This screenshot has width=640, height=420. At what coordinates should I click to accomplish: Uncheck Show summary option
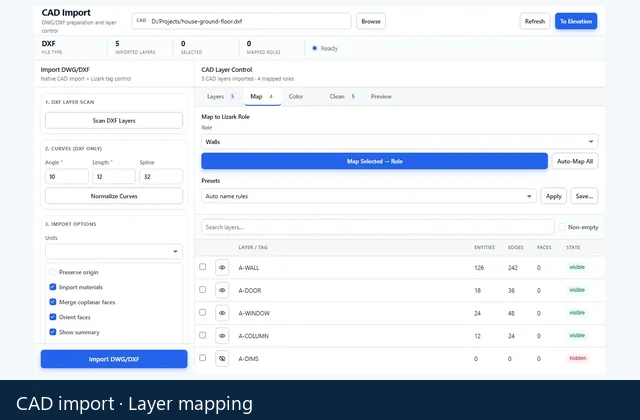[53, 332]
